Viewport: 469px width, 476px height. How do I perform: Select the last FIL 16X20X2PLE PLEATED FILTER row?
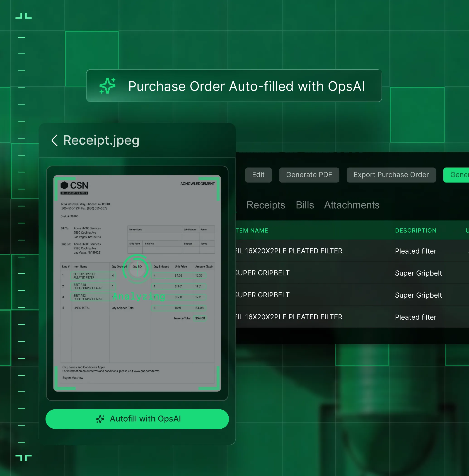pyautogui.click(x=352, y=317)
